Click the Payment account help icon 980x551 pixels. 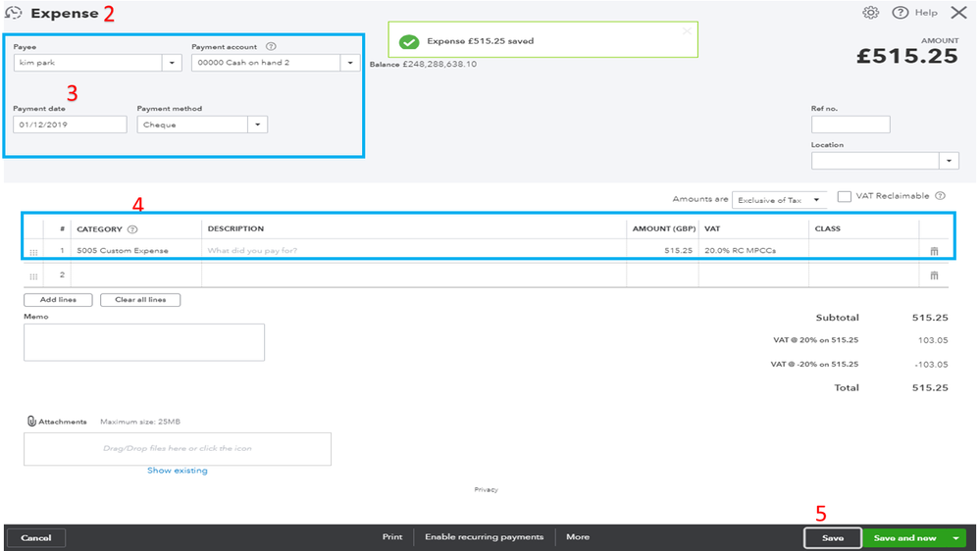point(271,46)
